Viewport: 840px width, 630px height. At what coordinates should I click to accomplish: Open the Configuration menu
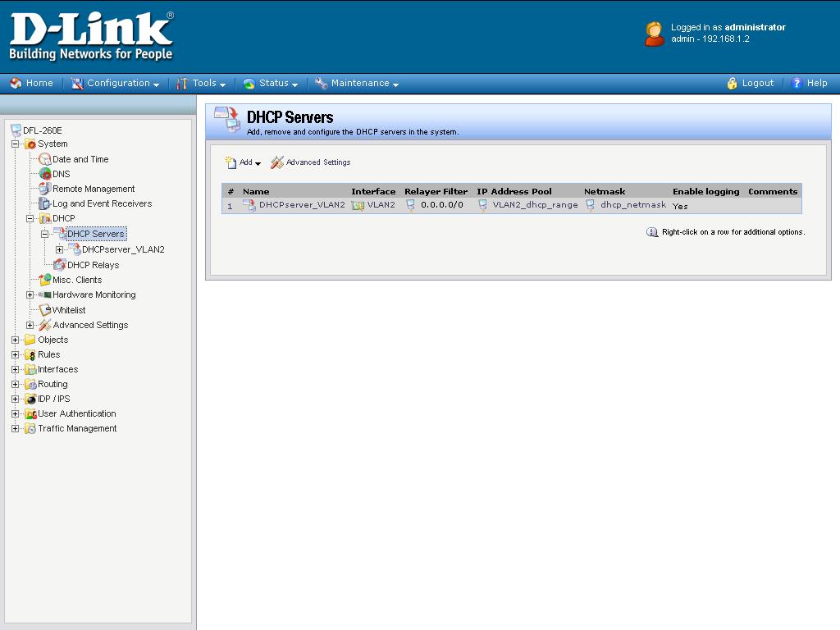point(115,83)
